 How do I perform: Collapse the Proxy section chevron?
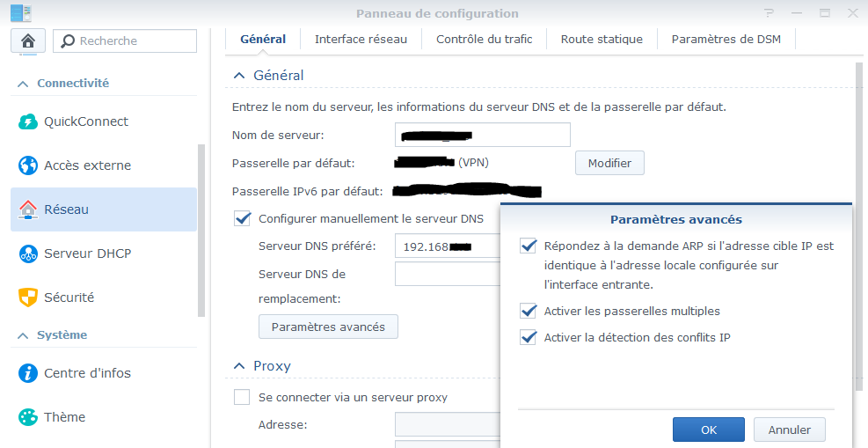[238, 365]
